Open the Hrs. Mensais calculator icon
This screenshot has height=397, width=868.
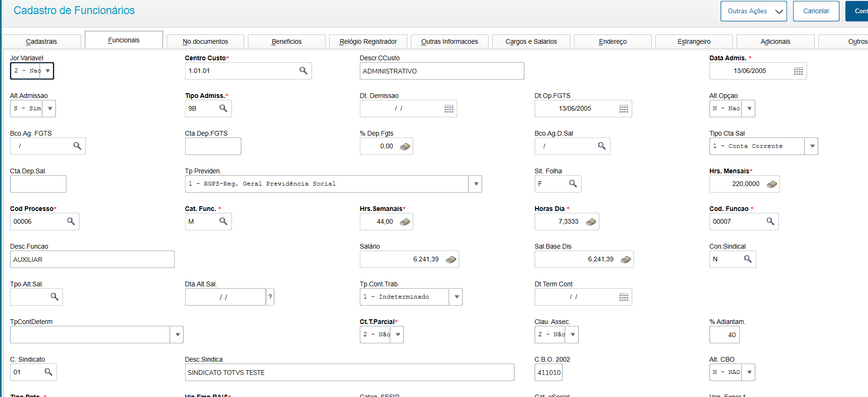click(x=771, y=184)
